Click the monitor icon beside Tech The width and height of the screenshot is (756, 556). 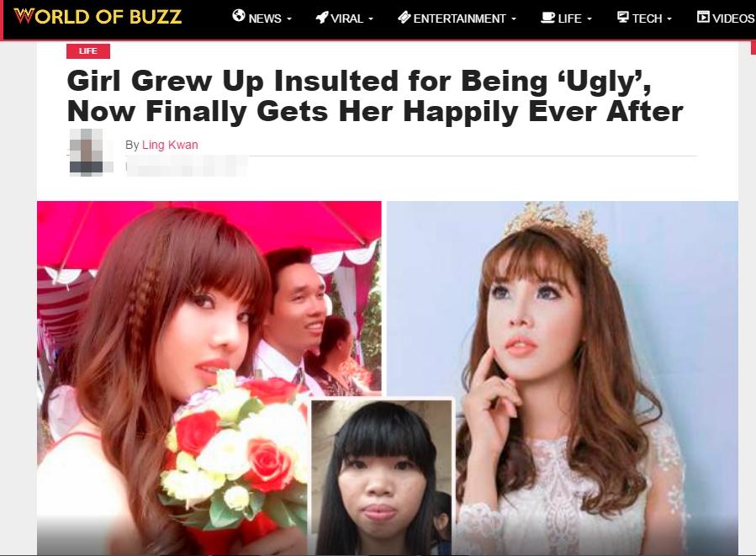(623, 18)
